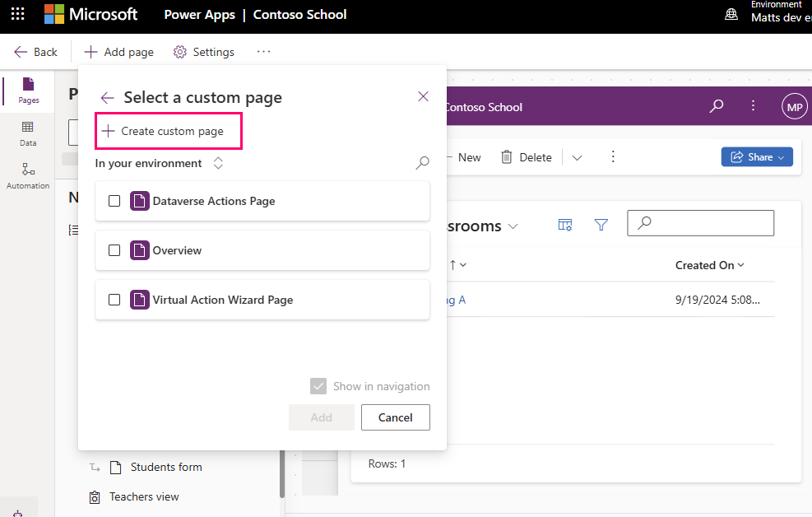812x517 pixels.
Task: Open the edit columns icon
Action: 565,225
